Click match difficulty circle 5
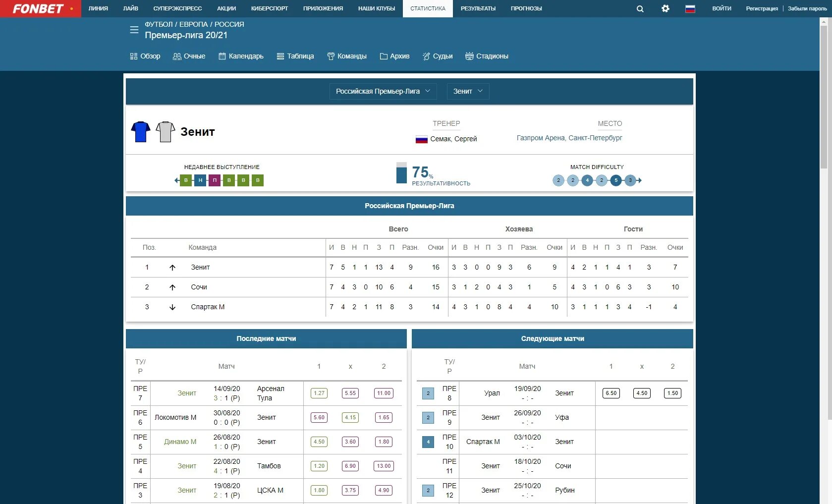Screen dimensions: 832x504 click(x=616, y=180)
